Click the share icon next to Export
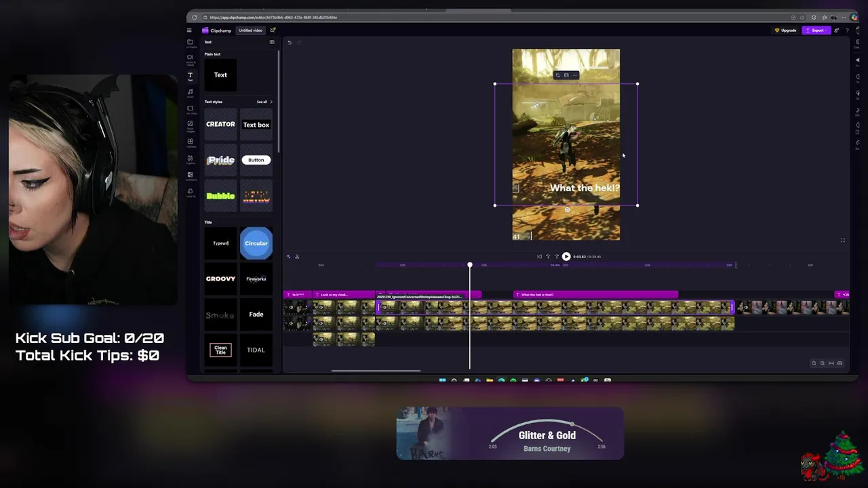 tap(837, 30)
